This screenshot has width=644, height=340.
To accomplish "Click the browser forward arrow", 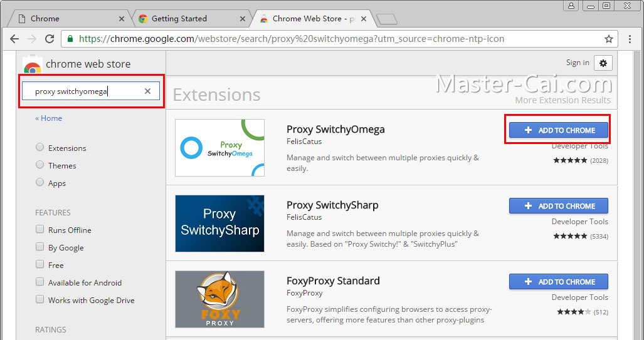I will click(x=31, y=39).
